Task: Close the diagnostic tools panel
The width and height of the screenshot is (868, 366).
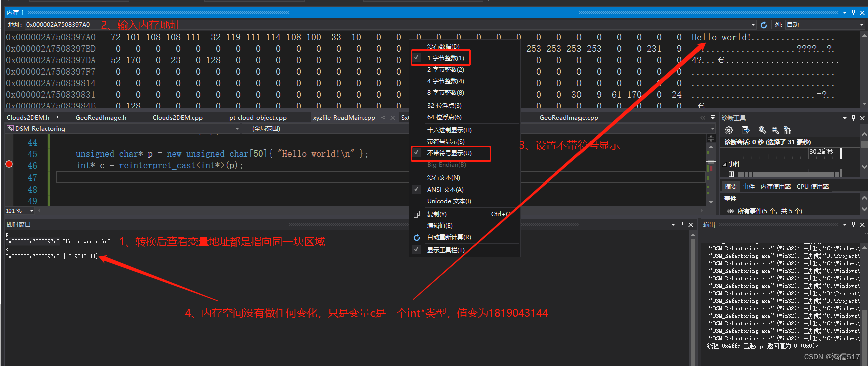Action: pos(862,118)
